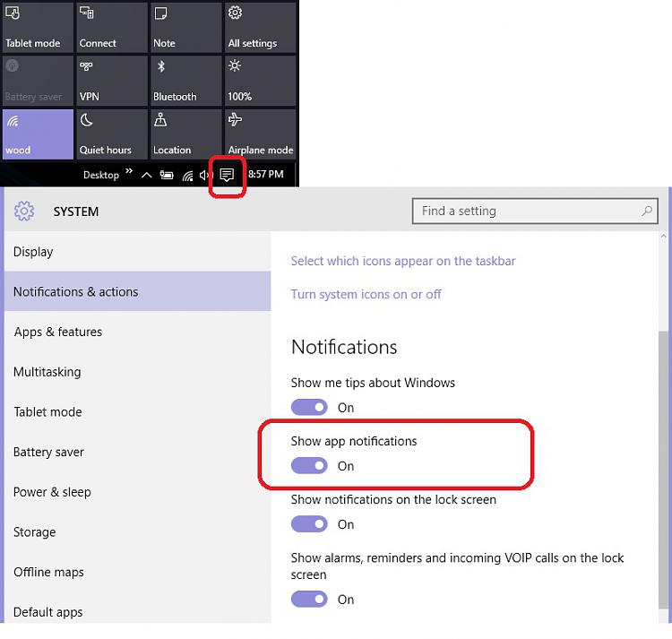Open the Connect quick action tile
This screenshot has height=639, width=672.
(x=112, y=27)
